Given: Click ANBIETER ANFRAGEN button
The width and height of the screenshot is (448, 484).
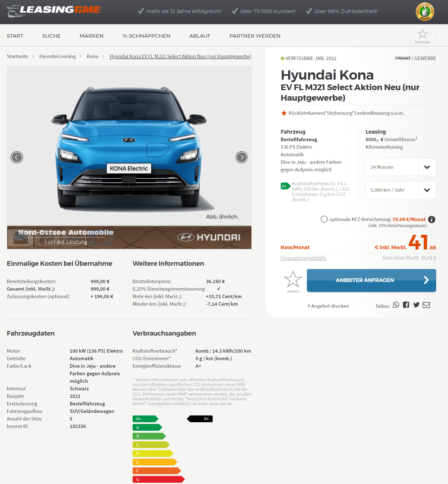Looking at the screenshot, I should click(371, 280).
